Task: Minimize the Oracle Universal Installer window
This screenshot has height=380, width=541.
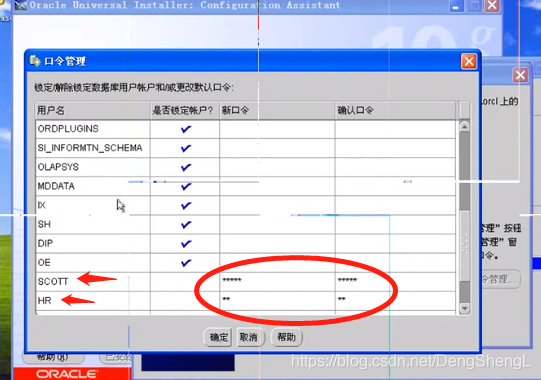Action: pyautogui.click(x=456, y=6)
